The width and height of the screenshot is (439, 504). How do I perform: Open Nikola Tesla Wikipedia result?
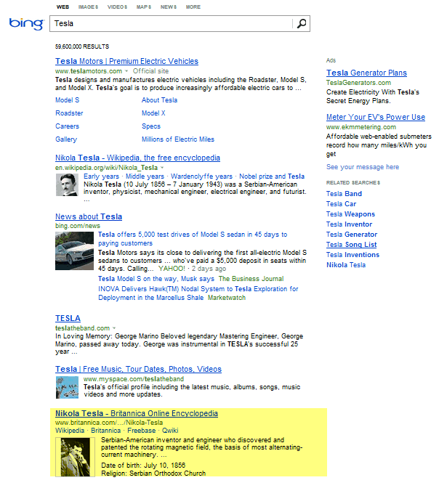(137, 158)
